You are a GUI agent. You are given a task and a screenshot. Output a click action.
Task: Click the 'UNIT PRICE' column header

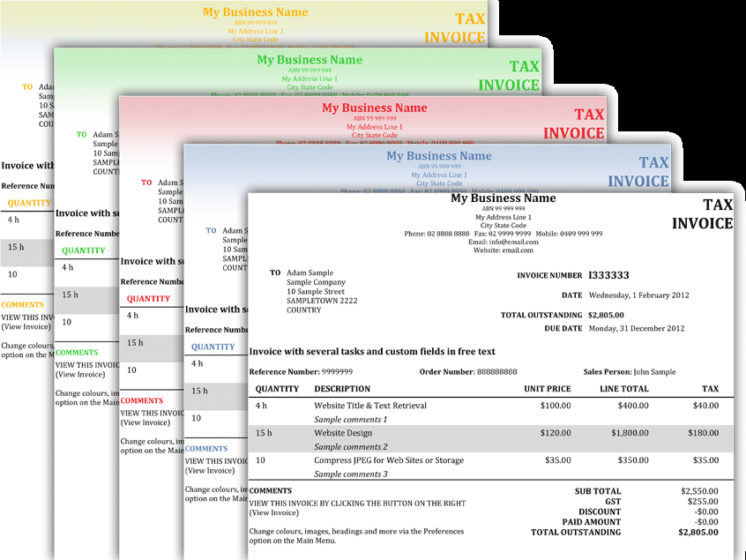tap(547, 389)
